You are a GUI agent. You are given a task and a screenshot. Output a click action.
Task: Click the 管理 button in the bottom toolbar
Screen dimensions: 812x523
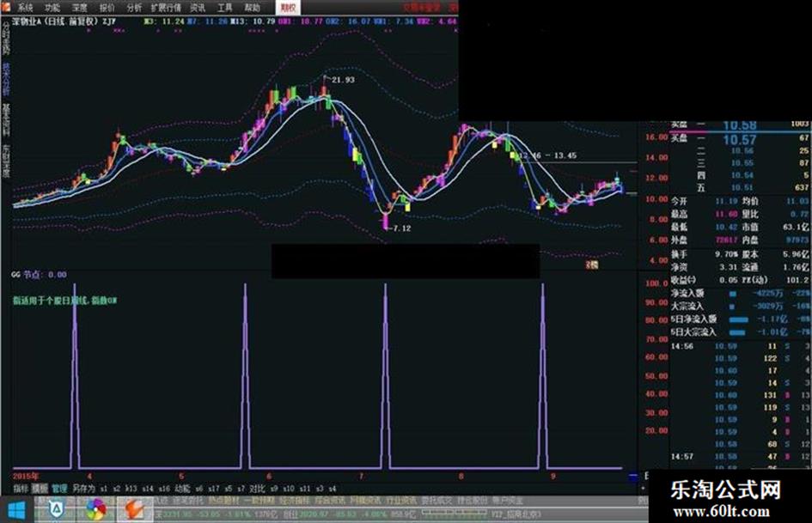tap(59, 489)
